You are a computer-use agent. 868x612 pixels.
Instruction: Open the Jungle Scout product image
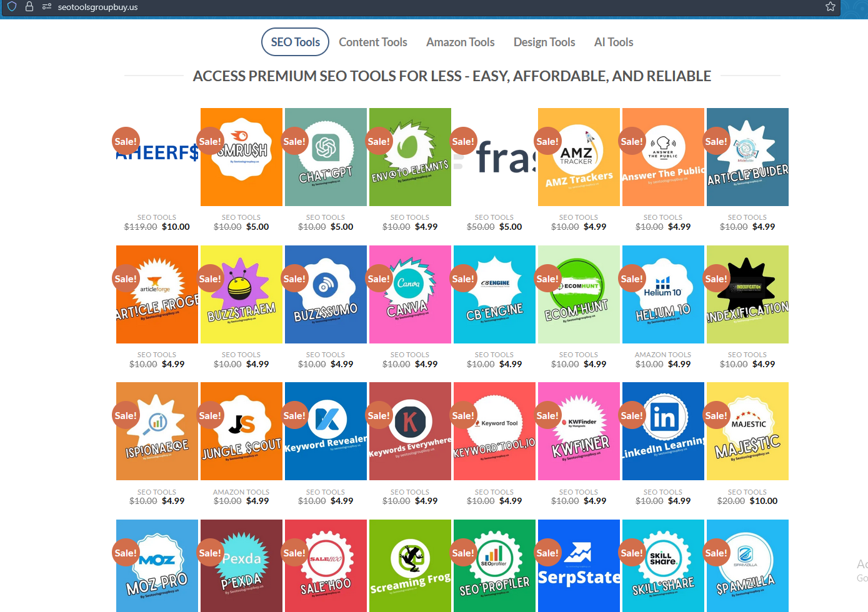[x=241, y=431]
